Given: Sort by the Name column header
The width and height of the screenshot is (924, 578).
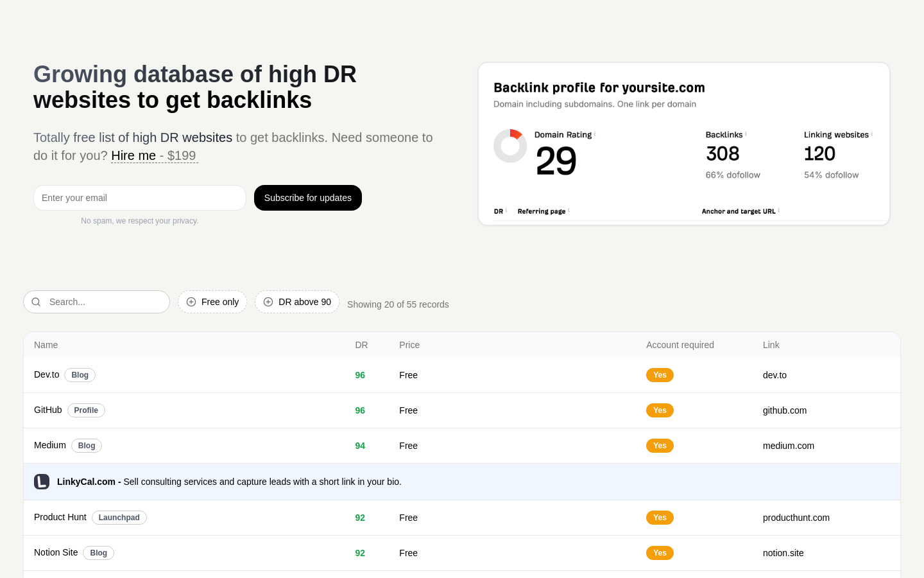Looking at the screenshot, I should tap(46, 345).
